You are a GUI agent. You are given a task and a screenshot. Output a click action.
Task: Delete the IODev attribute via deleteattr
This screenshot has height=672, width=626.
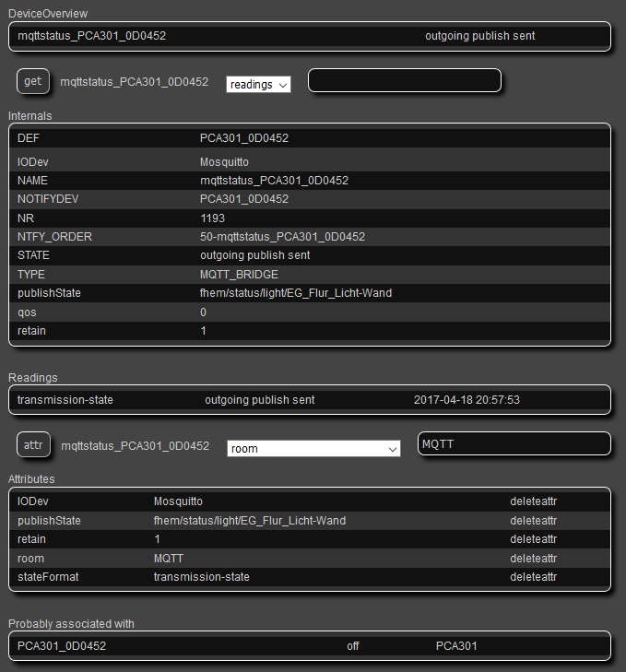(x=534, y=501)
